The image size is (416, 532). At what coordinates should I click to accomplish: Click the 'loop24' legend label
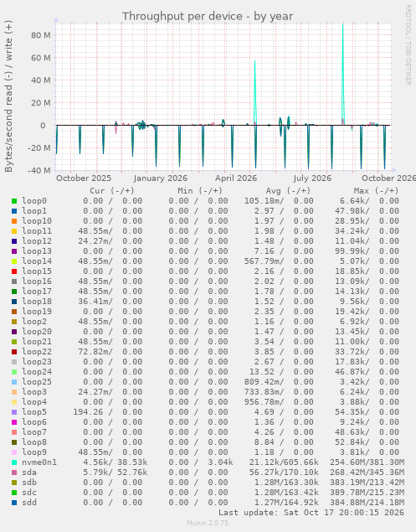point(37,372)
